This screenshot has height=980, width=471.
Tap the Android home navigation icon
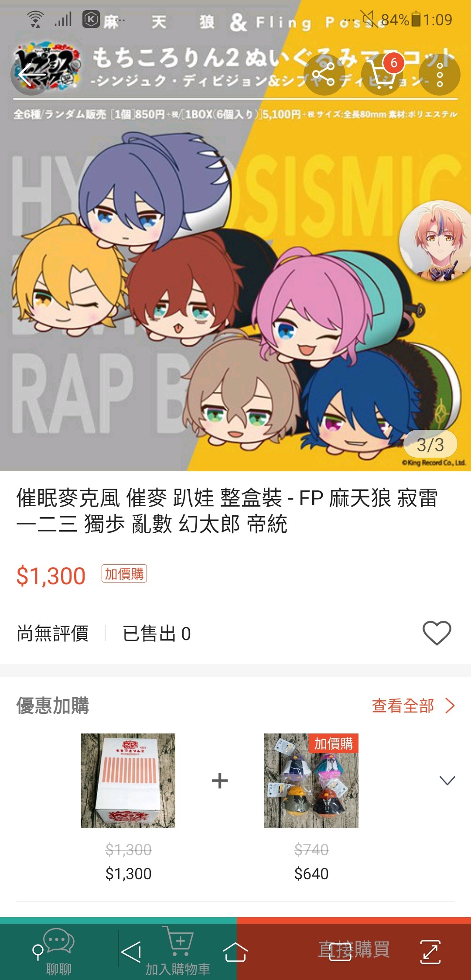235,952
